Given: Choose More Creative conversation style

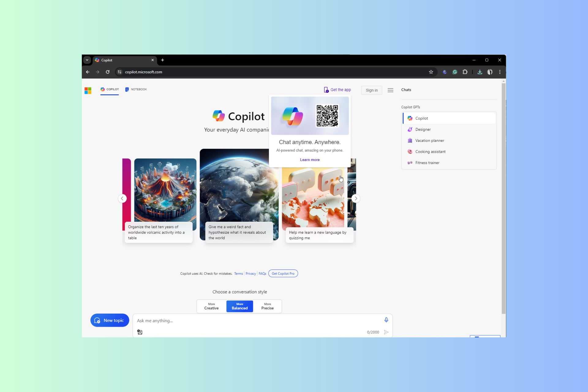Looking at the screenshot, I should point(211,306).
